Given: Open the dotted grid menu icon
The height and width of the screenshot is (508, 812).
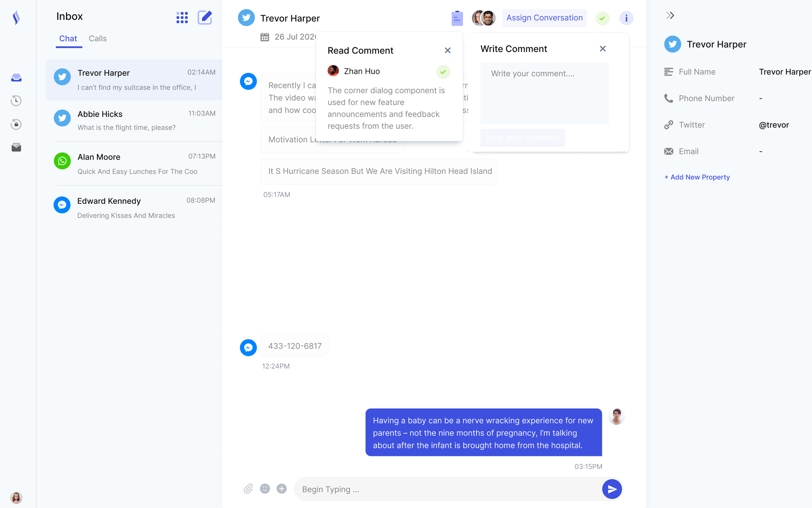Looking at the screenshot, I should pyautogui.click(x=182, y=18).
